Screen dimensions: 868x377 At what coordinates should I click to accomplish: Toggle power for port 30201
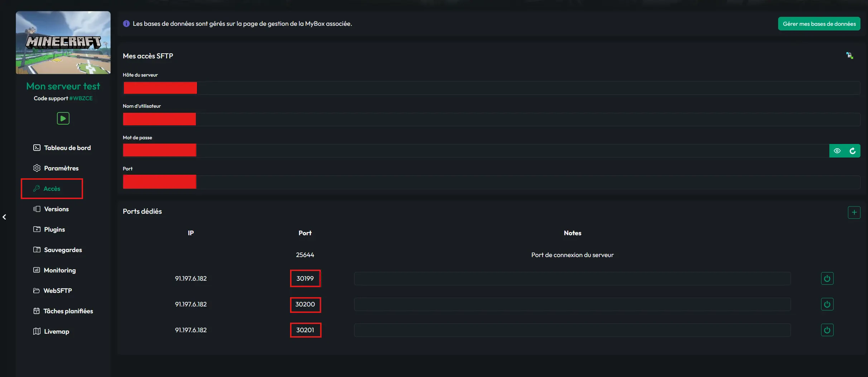(x=827, y=330)
